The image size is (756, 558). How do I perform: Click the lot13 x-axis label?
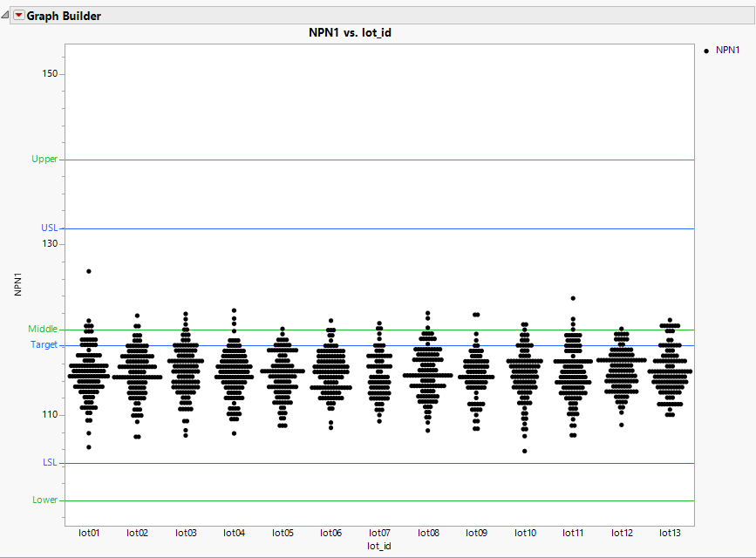pos(671,533)
